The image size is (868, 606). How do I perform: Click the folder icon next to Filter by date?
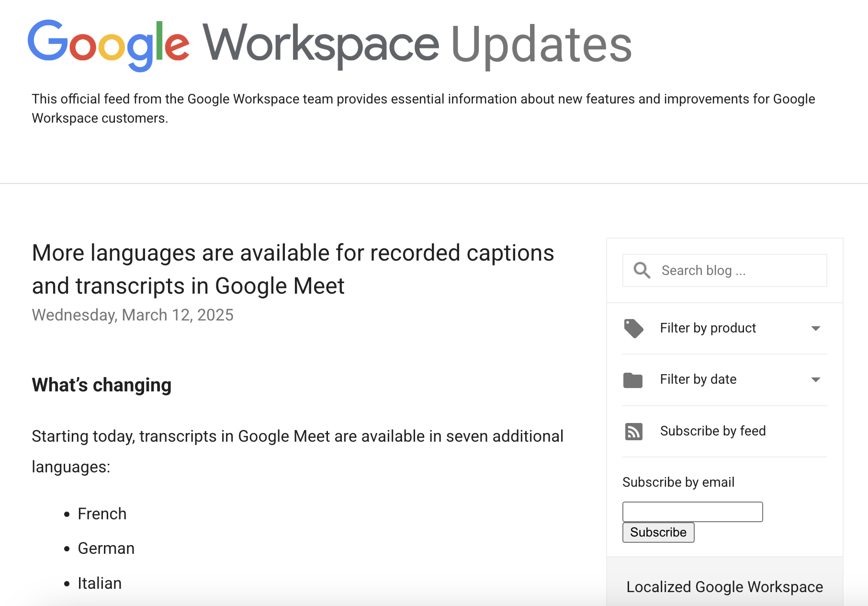(634, 380)
